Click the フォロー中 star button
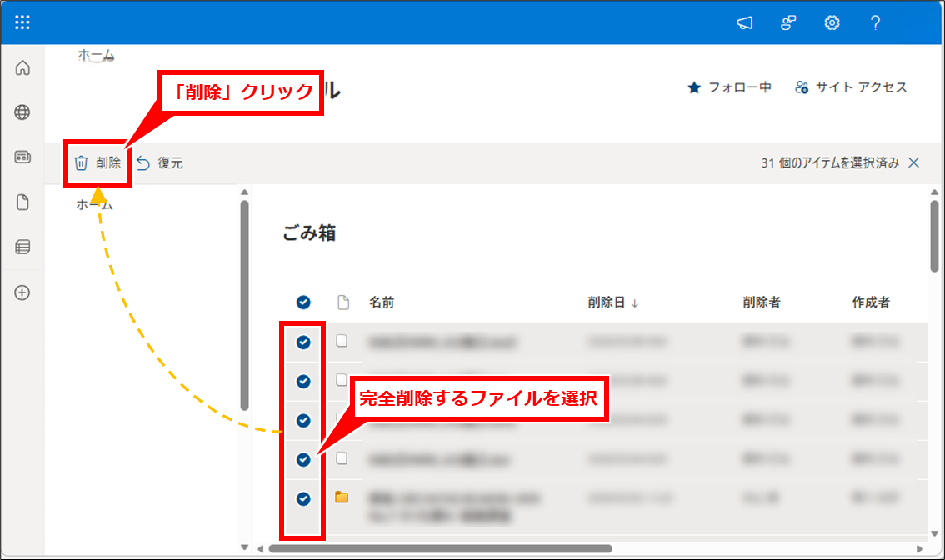The image size is (945, 560). point(729,87)
